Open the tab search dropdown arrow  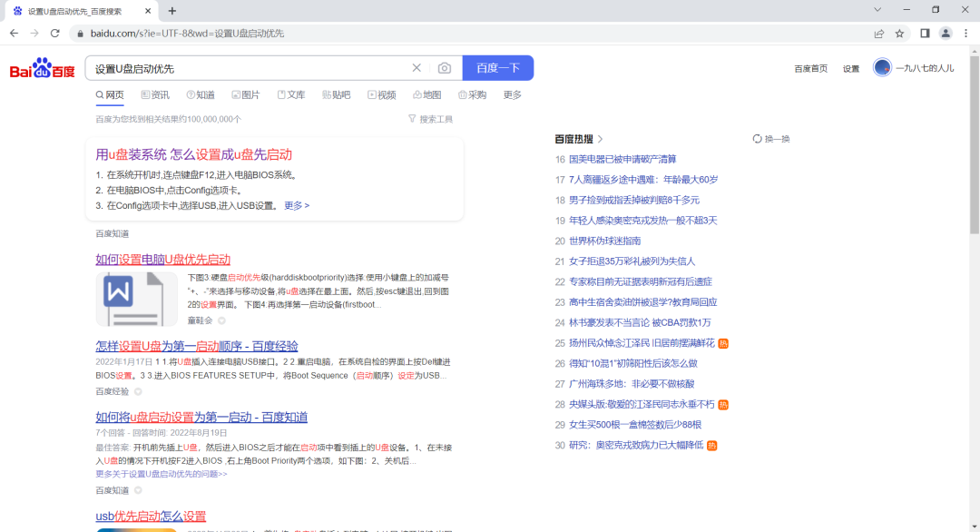tap(877, 9)
